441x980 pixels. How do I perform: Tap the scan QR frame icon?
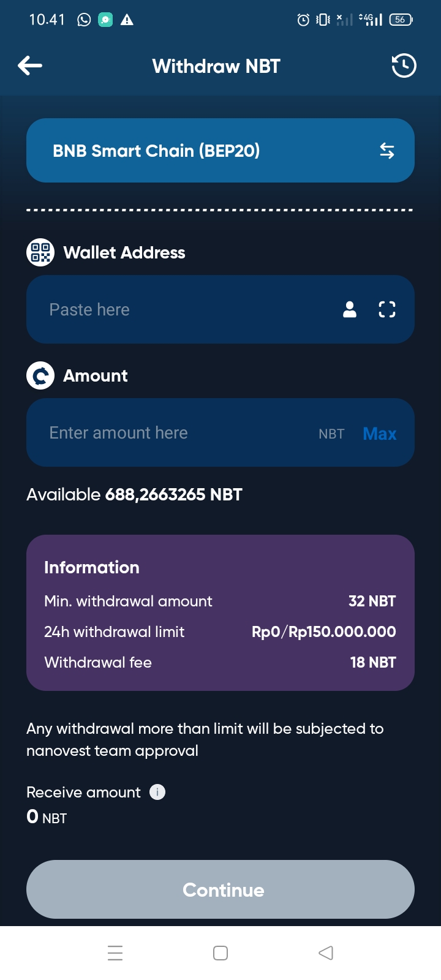[387, 309]
